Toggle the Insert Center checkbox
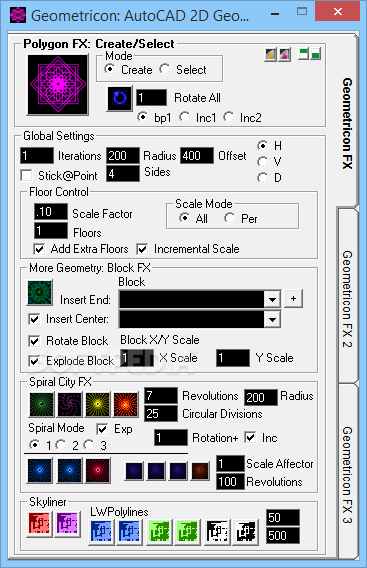This screenshot has width=367, height=568. pyautogui.click(x=34, y=319)
